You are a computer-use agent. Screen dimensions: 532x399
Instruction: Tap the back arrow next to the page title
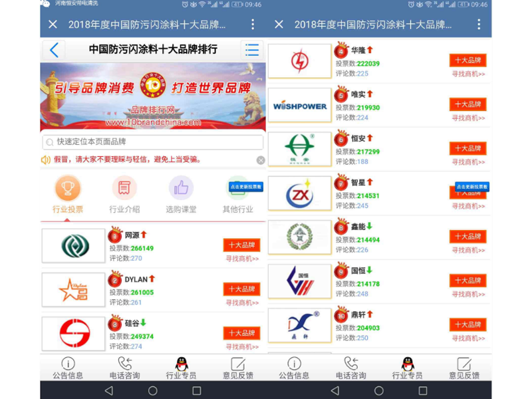coord(55,50)
